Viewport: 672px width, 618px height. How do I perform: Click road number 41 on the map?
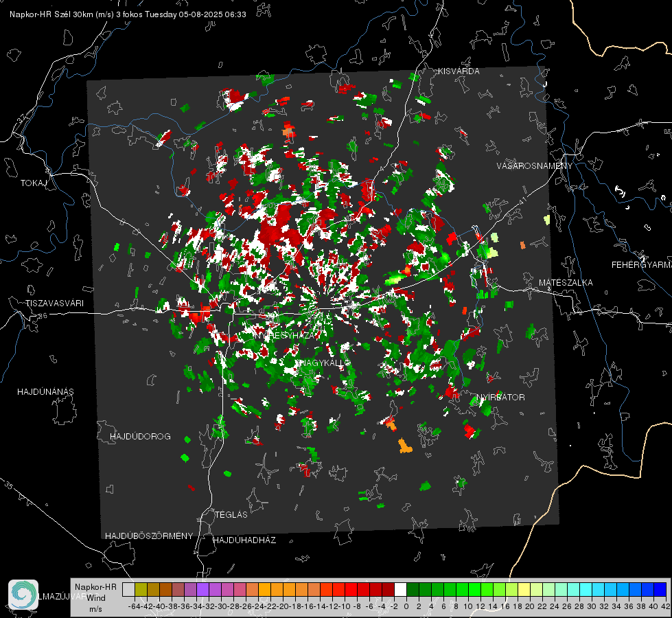[522, 201]
